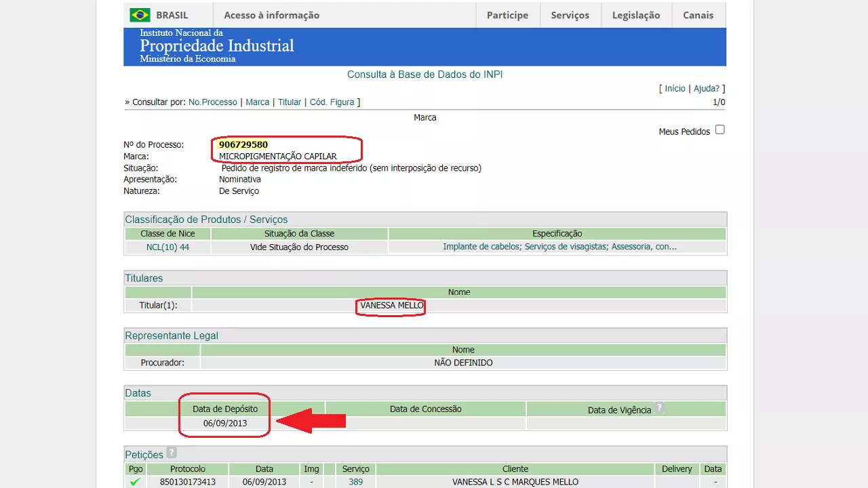Click the BRASIL label
Viewport: 868px width, 488px height.
(172, 15)
